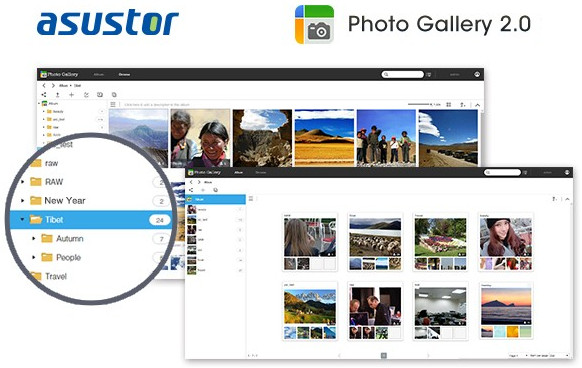Click admin username in Tibet window header

tap(455, 75)
